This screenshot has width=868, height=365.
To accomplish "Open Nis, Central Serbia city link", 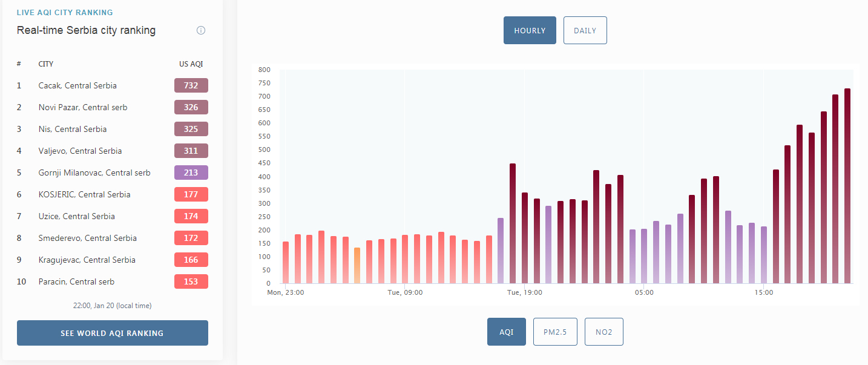I will coord(73,129).
